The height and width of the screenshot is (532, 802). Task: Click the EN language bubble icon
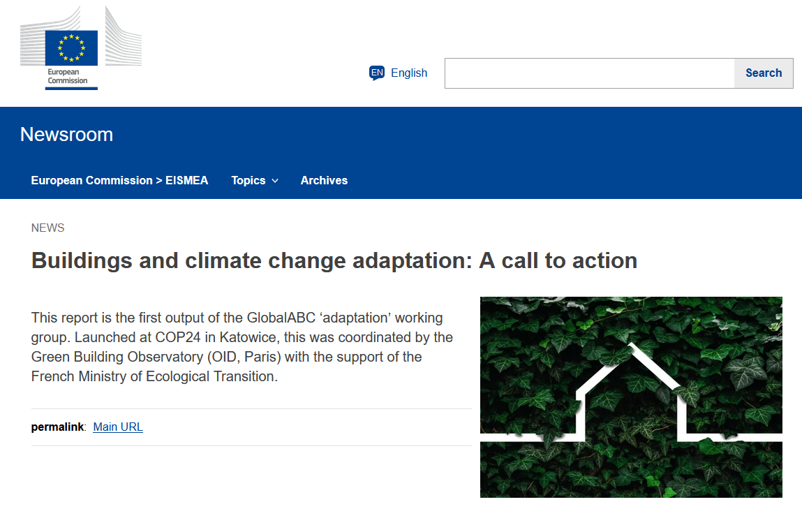(377, 73)
